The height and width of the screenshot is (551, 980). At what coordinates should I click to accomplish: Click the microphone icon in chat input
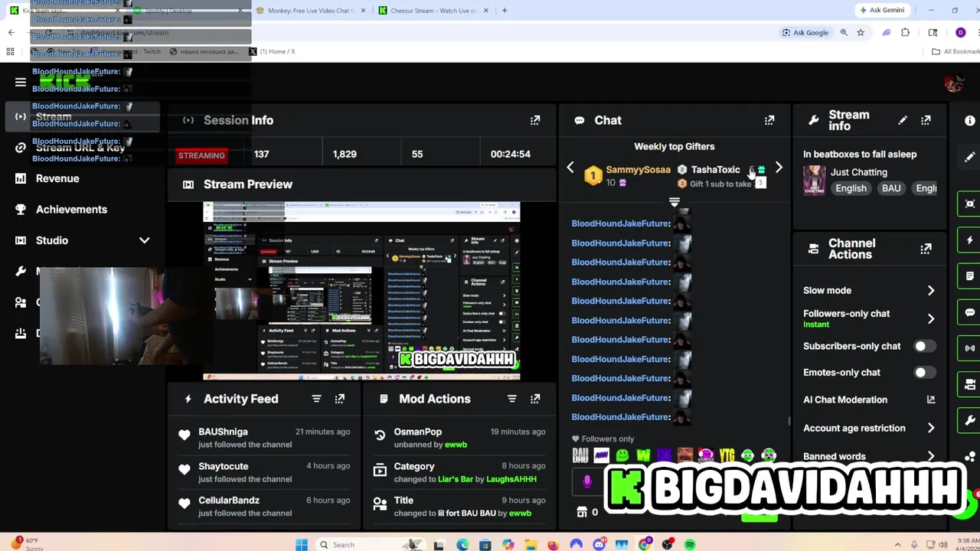point(587,481)
